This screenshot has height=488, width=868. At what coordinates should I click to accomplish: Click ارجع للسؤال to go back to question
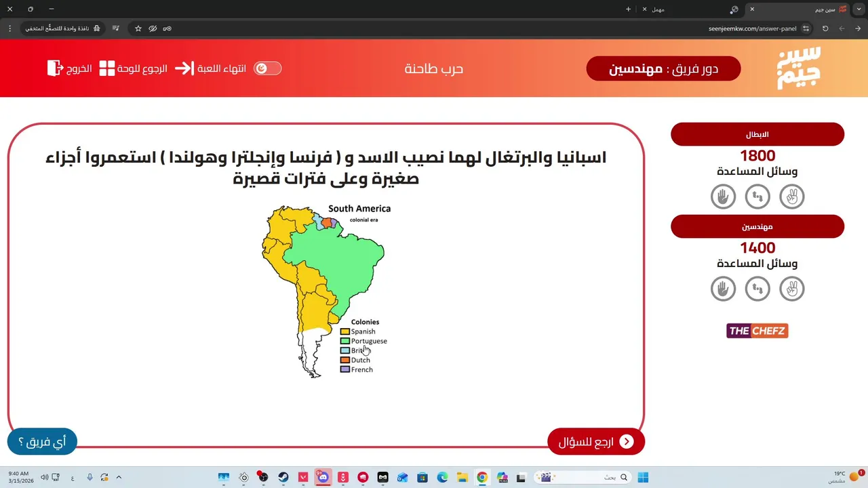(596, 442)
